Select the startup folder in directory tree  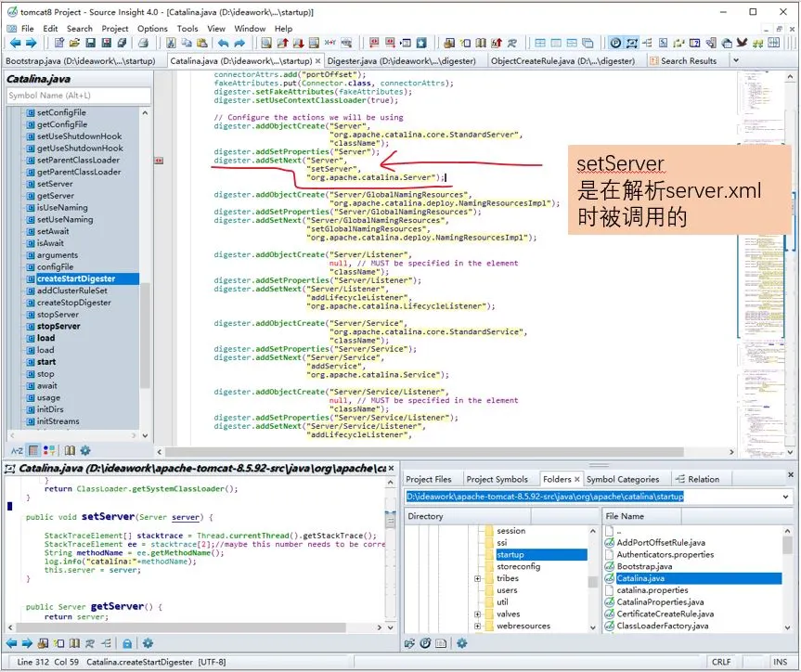(x=510, y=554)
